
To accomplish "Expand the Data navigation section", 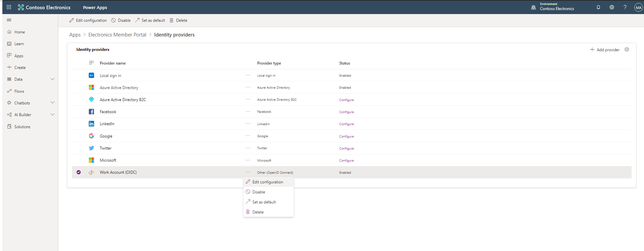I will point(52,79).
